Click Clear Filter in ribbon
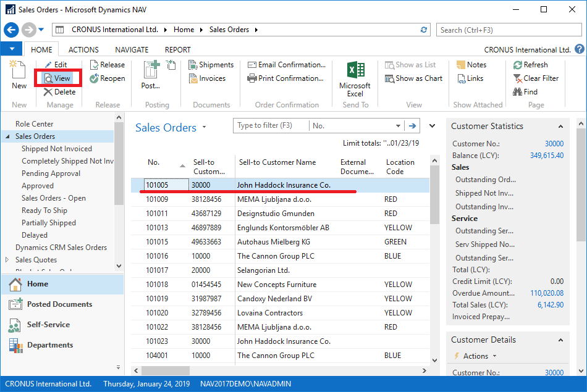 point(536,78)
